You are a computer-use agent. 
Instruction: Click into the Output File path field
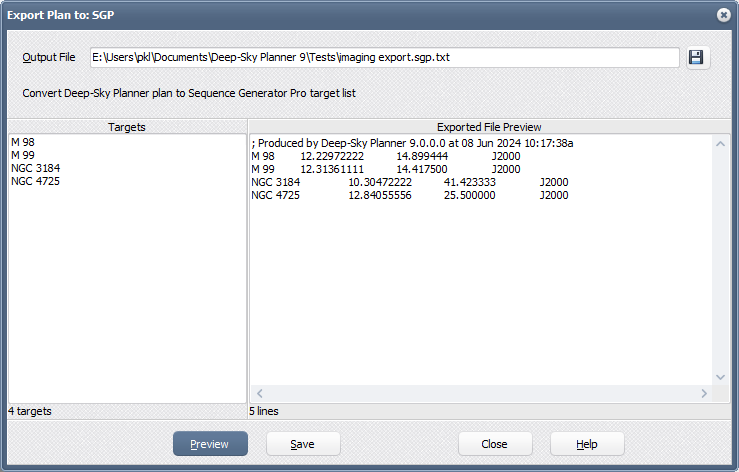click(385, 58)
